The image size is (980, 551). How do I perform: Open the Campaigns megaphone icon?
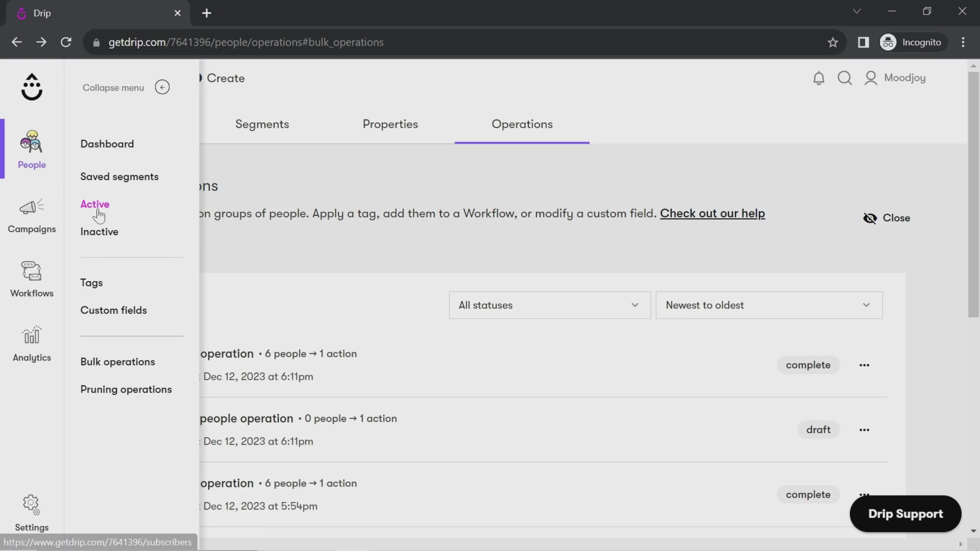32,207
